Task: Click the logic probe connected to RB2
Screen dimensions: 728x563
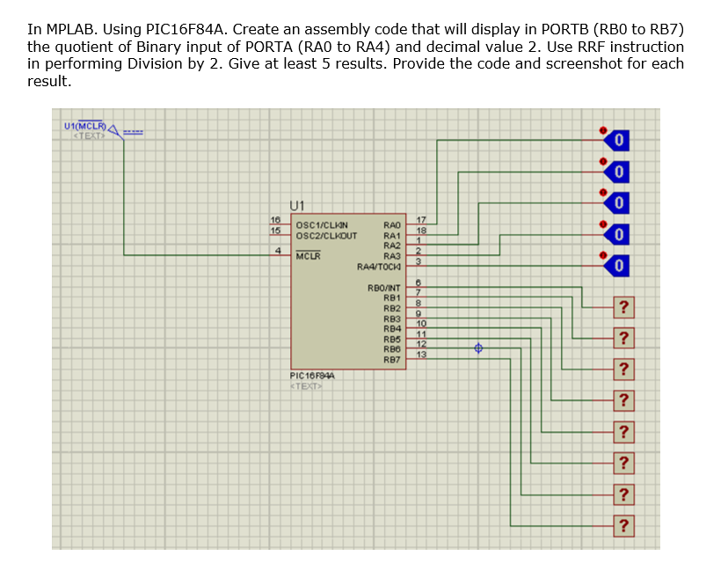Action: point(623,369)
